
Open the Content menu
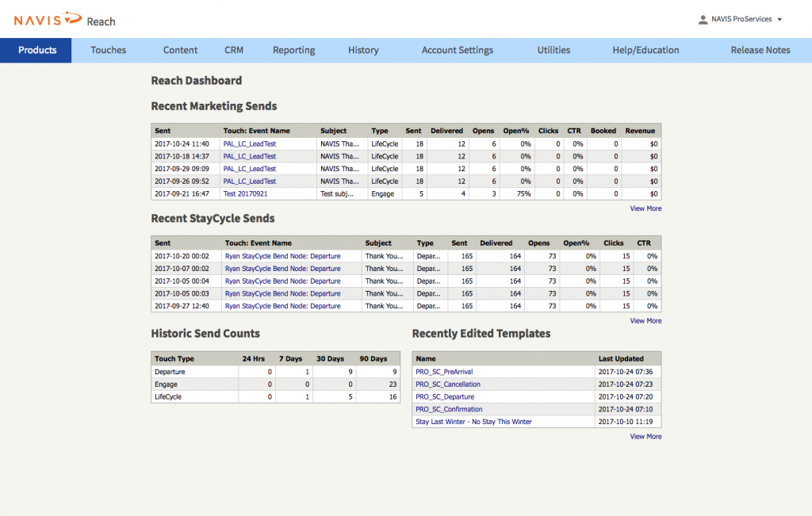pos(180,50)
